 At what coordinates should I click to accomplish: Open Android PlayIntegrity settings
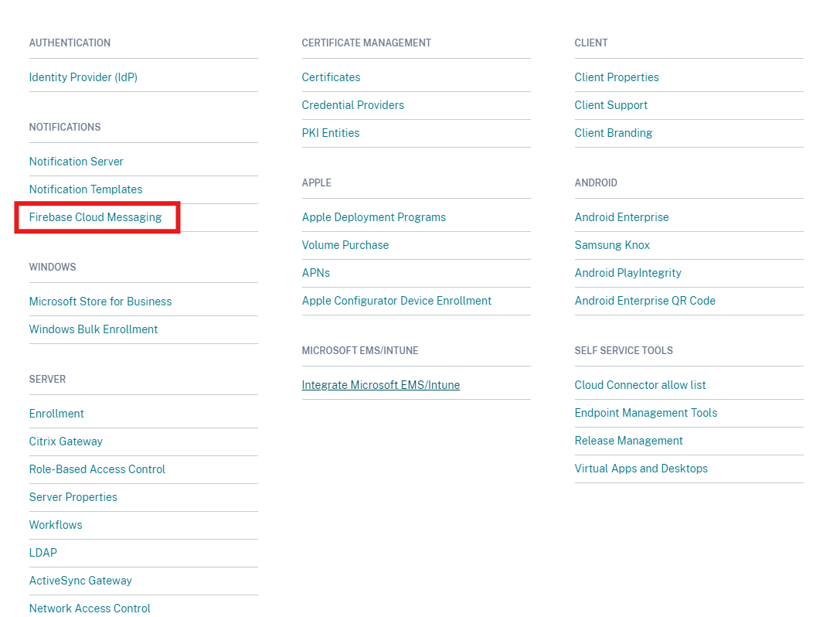(627, 273)
